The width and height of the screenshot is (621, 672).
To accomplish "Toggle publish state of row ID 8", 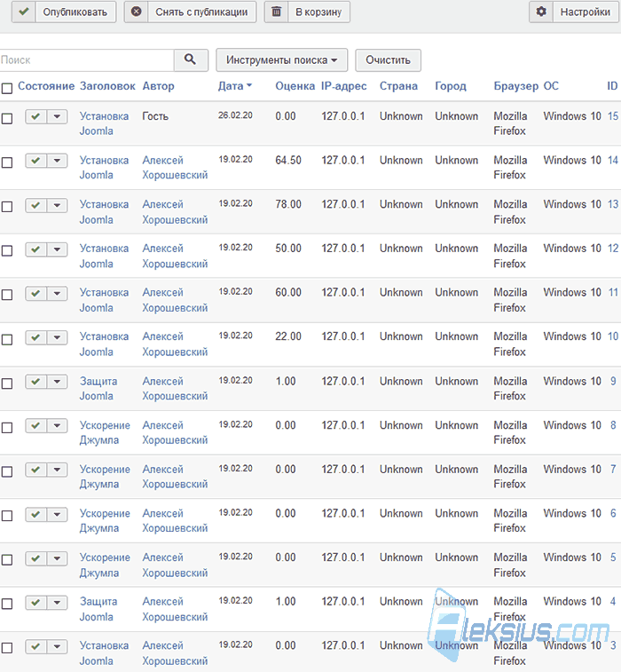I will click(x=36, y=425).
